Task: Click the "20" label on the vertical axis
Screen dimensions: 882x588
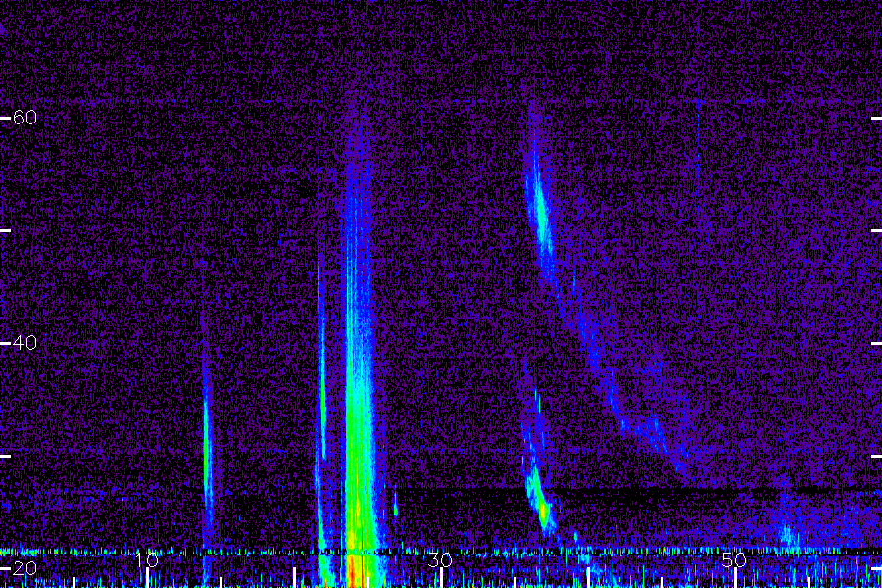Action: click(24, 567)
